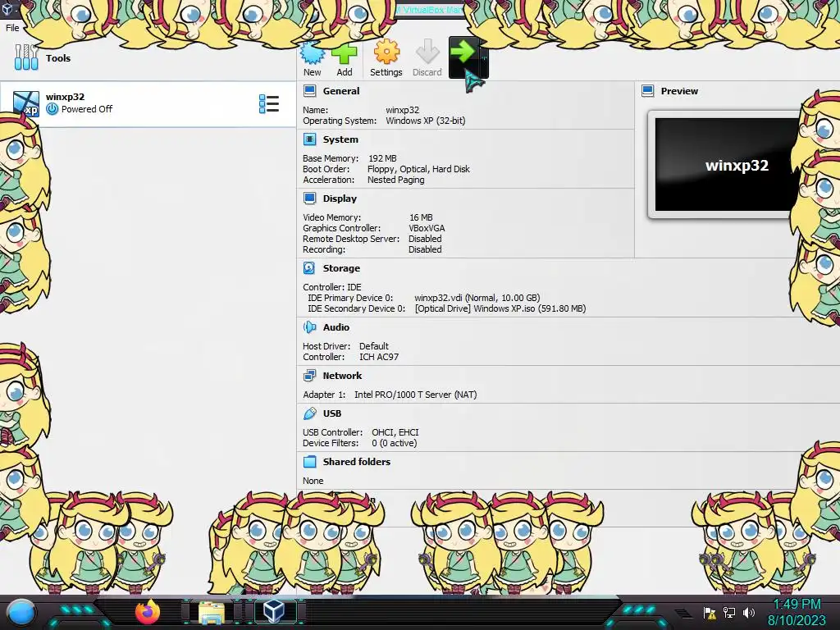840x630 pixels.
Task: Click the winxp32 XP machine icon
Action: 25,103
